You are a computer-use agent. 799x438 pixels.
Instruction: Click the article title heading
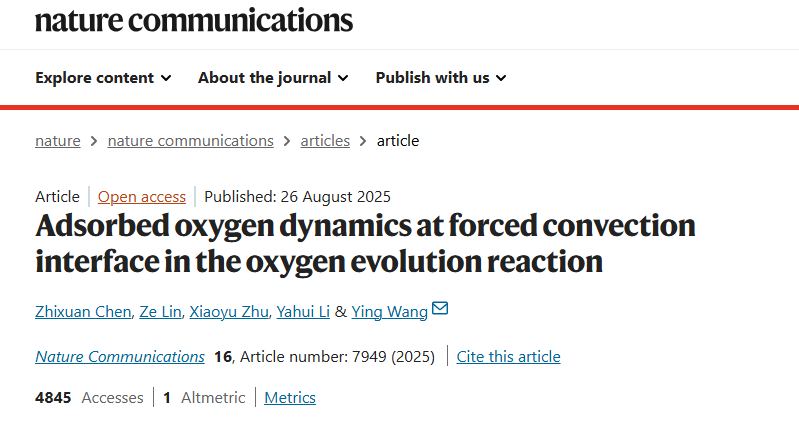click(x=365, y=243)
